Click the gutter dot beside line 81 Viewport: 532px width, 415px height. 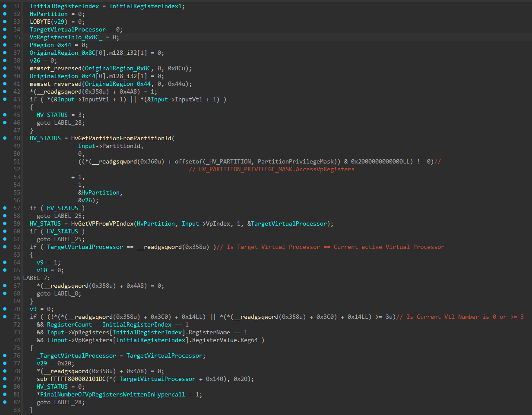click(5, 394)
